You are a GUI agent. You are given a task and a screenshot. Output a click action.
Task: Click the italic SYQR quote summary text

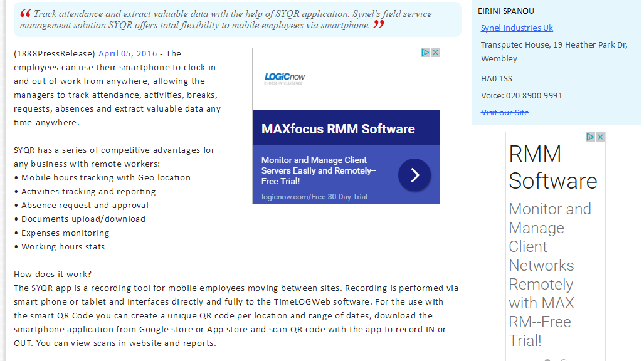click(x=201, y=19)
